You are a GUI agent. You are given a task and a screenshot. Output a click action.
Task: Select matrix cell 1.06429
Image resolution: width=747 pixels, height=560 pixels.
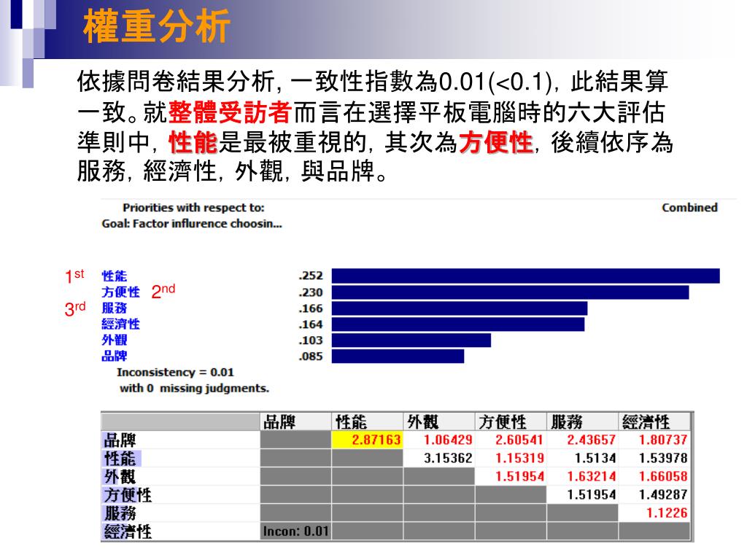tap(438, 440)
